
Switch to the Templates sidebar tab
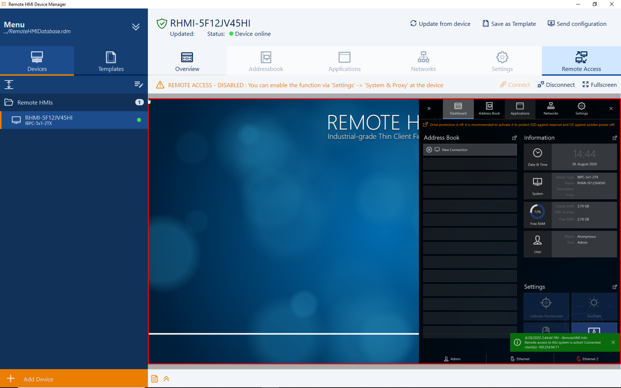(x=111, y=61)
